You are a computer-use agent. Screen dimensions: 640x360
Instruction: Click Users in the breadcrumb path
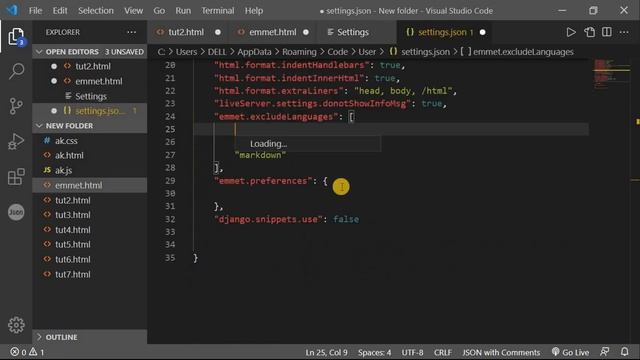pos(186,52)
